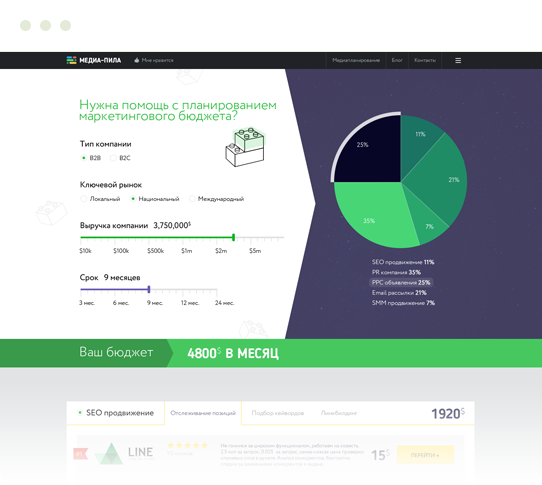Click the 1920$ SEO price
The image size is (542, 485).
448,413
